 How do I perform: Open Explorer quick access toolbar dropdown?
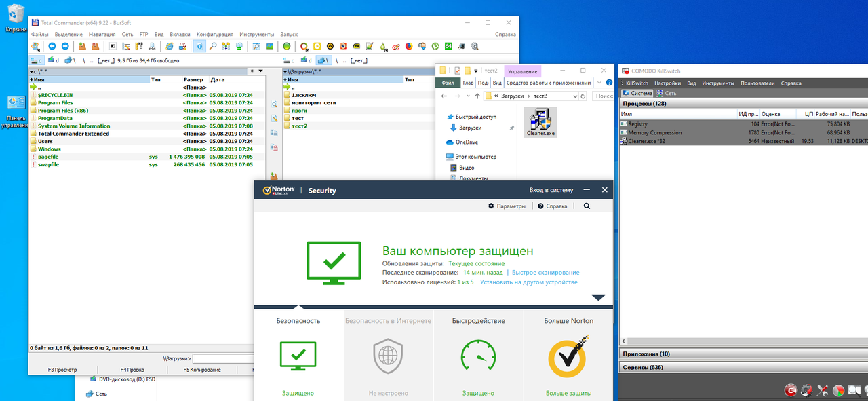pyautogui.click(x=475, y=71)
